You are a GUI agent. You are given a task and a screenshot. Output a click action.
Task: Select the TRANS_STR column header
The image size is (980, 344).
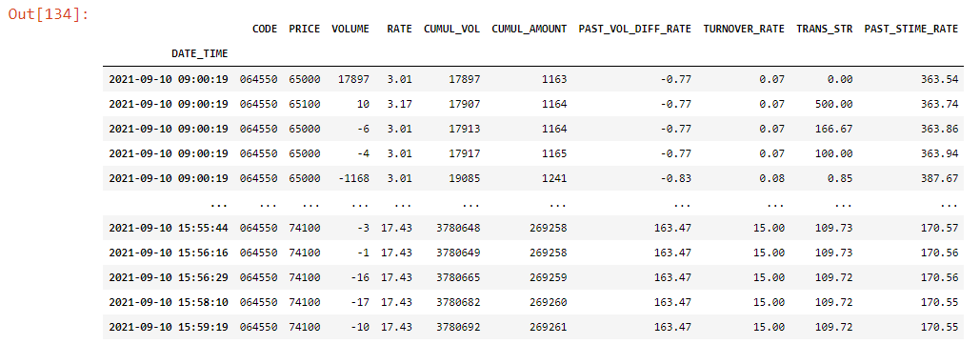point(825,29)
